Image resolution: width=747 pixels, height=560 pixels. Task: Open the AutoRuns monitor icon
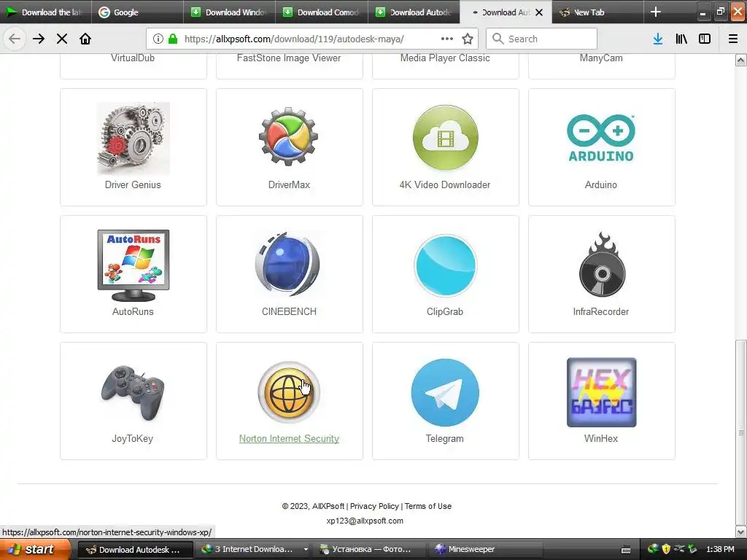point(133,265)
